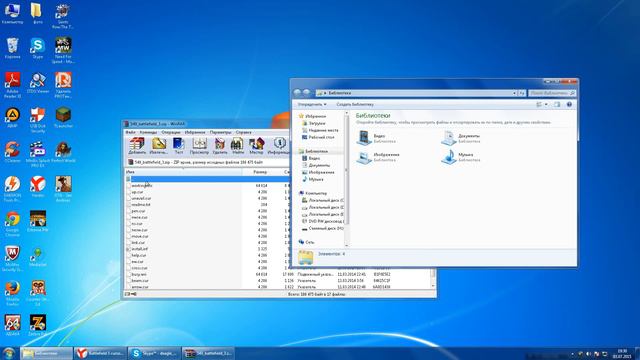Click the View (Просмотр) icon in WinRAR

tap(199, 146)
